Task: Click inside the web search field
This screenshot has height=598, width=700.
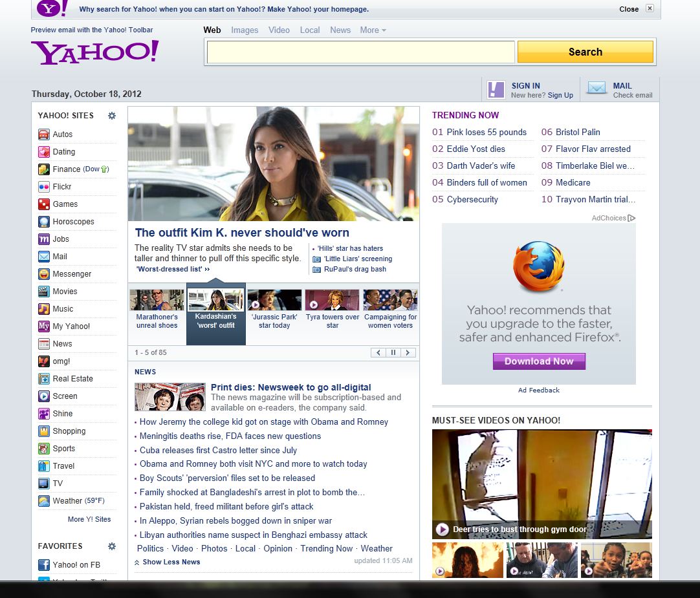Action: click(x=360, y=52)
